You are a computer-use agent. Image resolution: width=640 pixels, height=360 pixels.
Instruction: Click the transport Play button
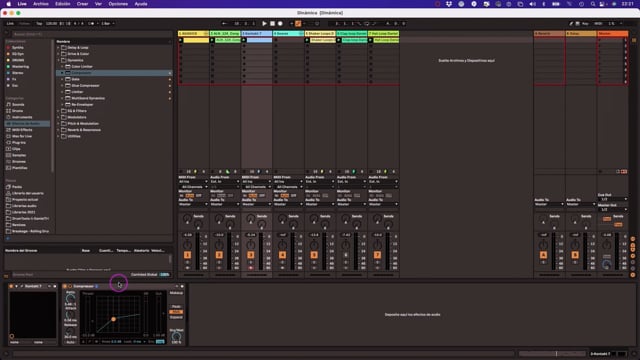[264, 24]
